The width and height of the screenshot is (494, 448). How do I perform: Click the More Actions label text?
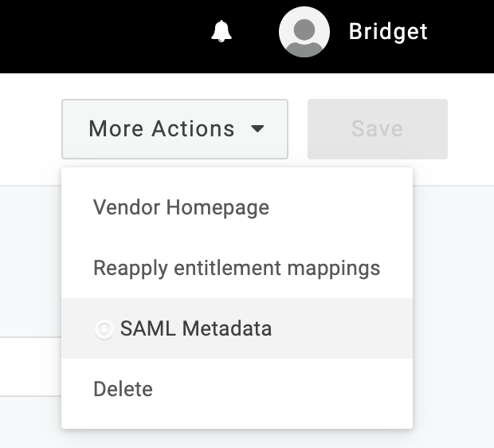[x=162, y=129]
